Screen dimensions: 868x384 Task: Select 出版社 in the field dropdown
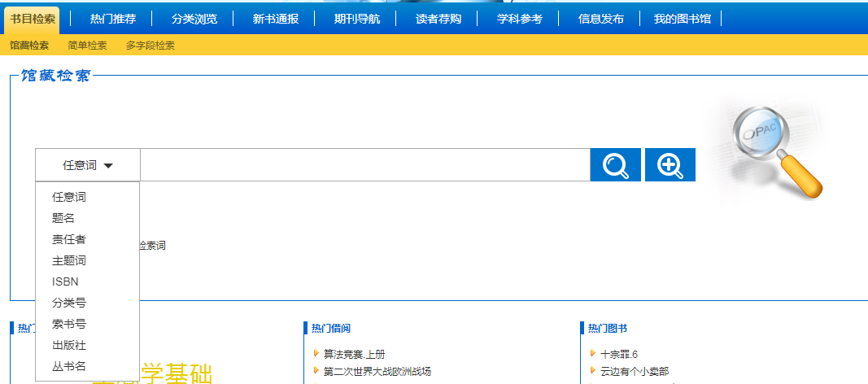(x=68, y=345)
